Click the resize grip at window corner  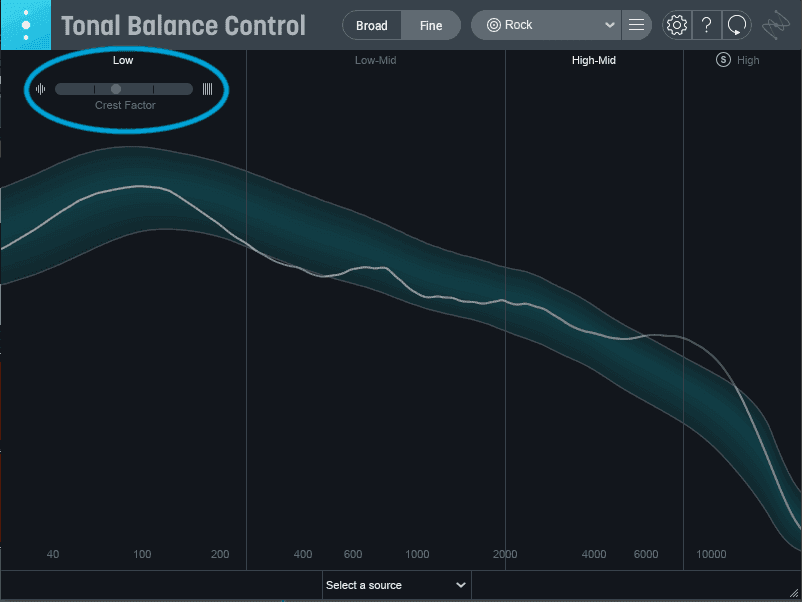click(794, 592)
